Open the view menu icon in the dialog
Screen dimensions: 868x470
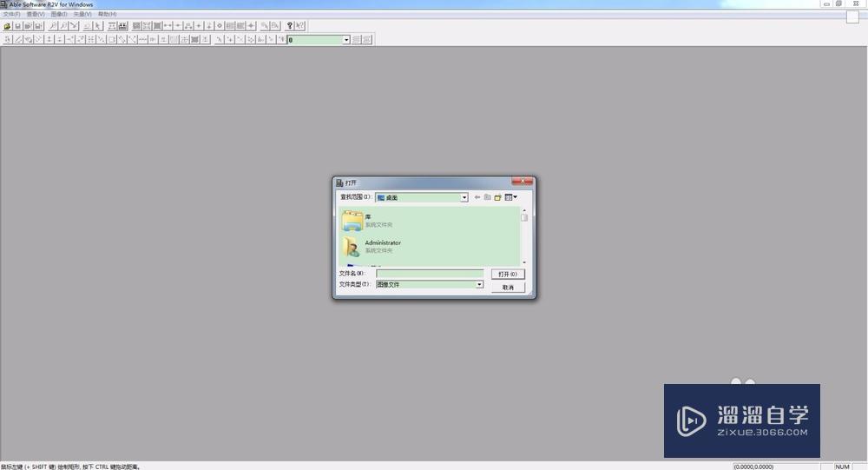click(x=510, y=197)
